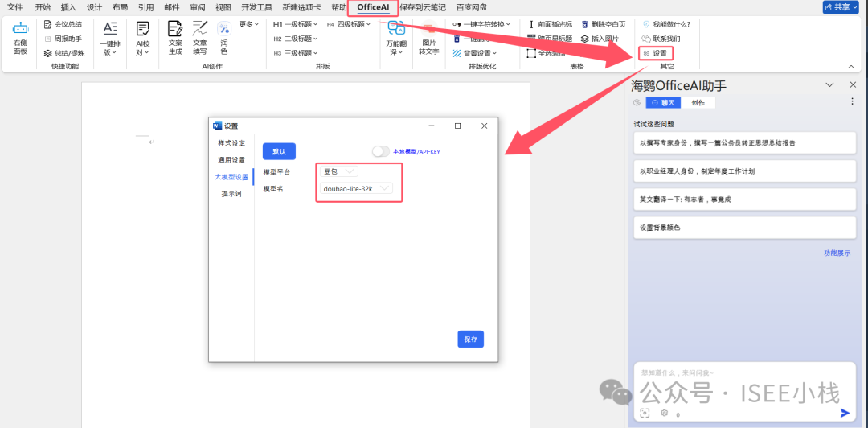Screen dimensions: 868x428
Task: Click the 图片转文字 icon
Action: [x=429, y=28]
